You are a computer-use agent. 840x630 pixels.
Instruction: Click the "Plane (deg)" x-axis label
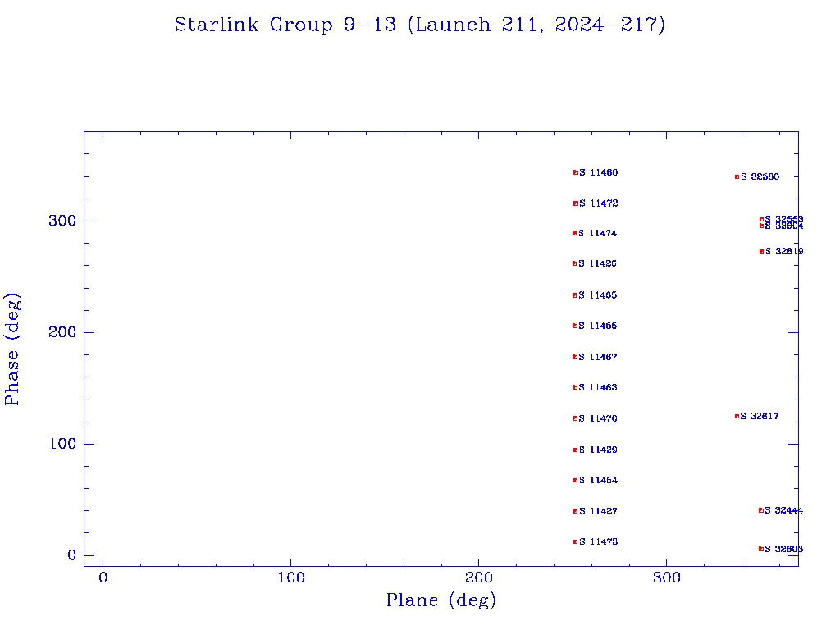(441, 600)
